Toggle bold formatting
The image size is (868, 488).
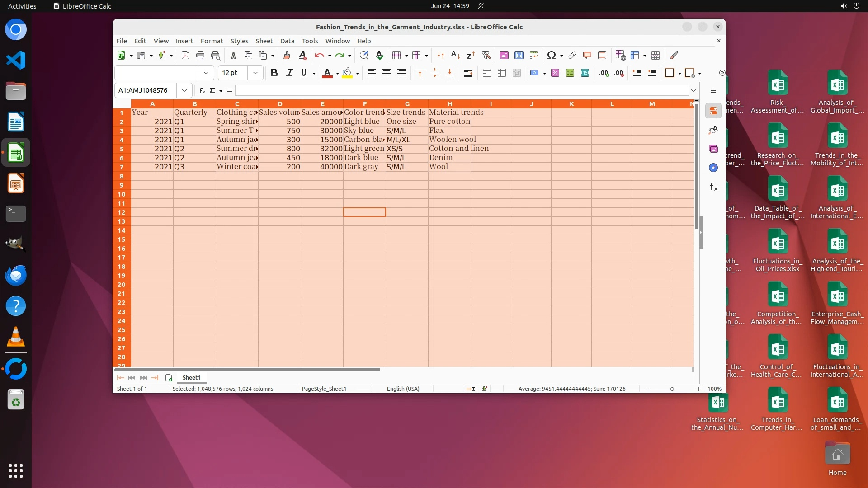pos(274,73)
